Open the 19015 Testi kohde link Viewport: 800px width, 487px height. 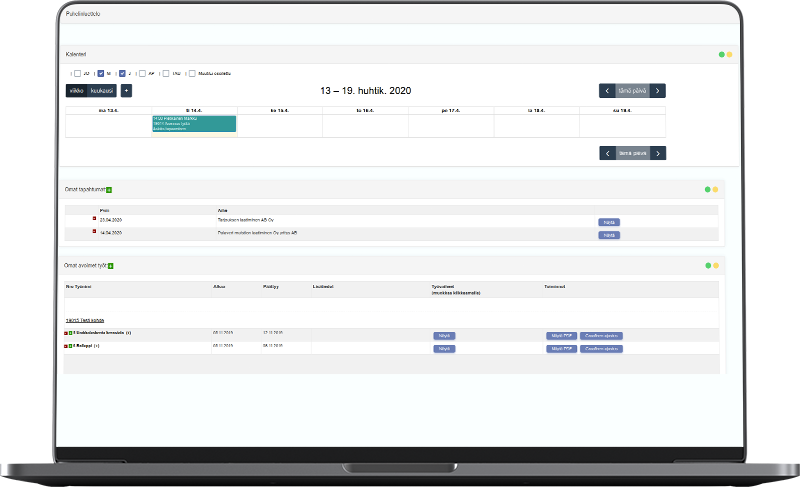click(85, 320)
